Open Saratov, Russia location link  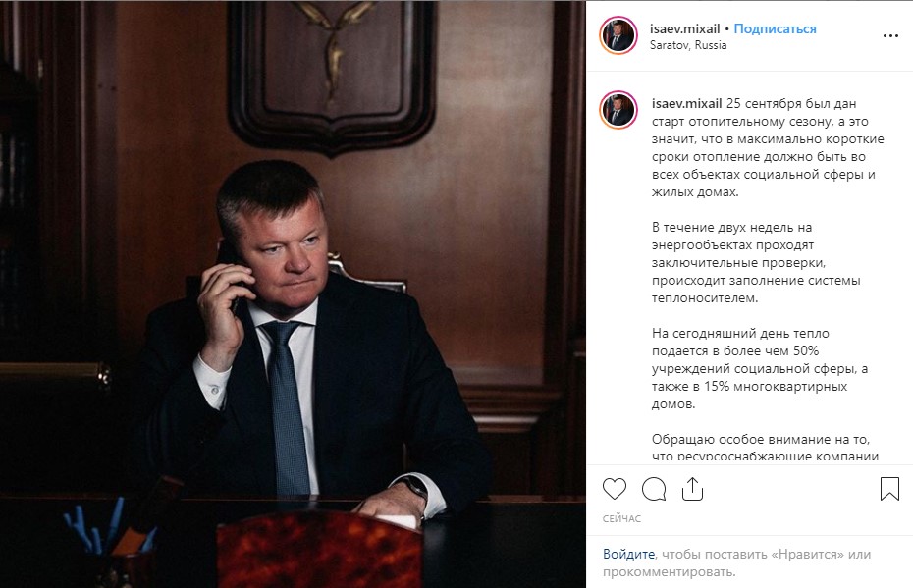click(x=688, y=45)
